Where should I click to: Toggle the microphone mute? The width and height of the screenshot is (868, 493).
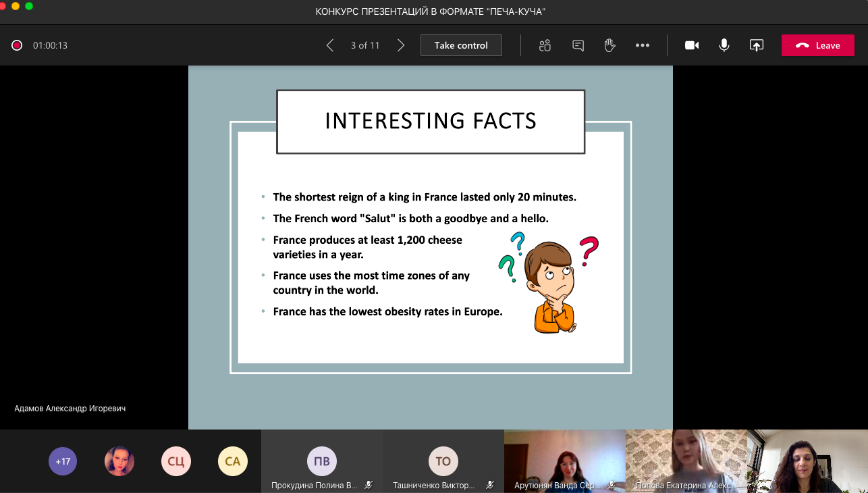point(724,45)
